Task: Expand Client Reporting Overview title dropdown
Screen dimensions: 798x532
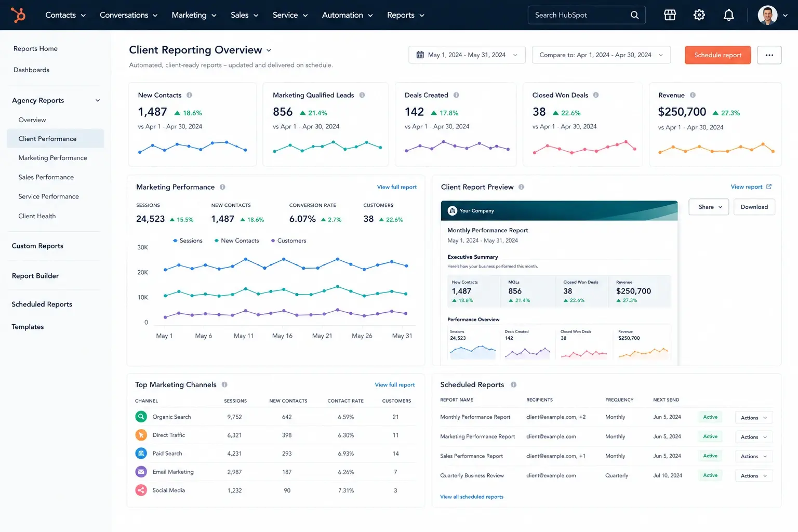Action: point(269,50)
